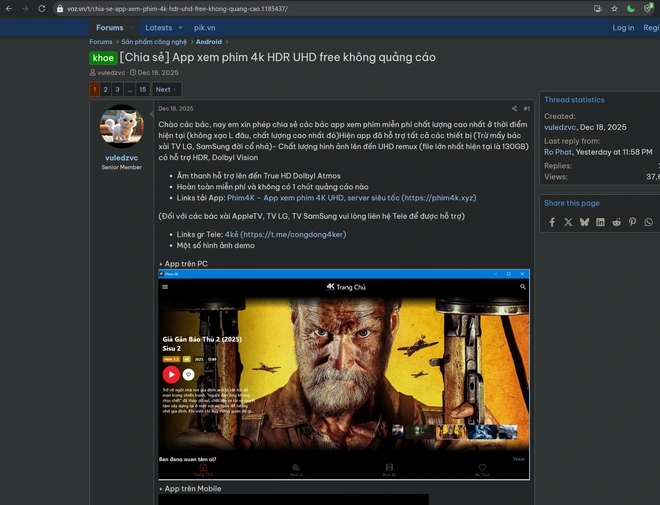Open the shield extension icon
Image resolution: width=660 pixels, height=505 pixels.
648,8
